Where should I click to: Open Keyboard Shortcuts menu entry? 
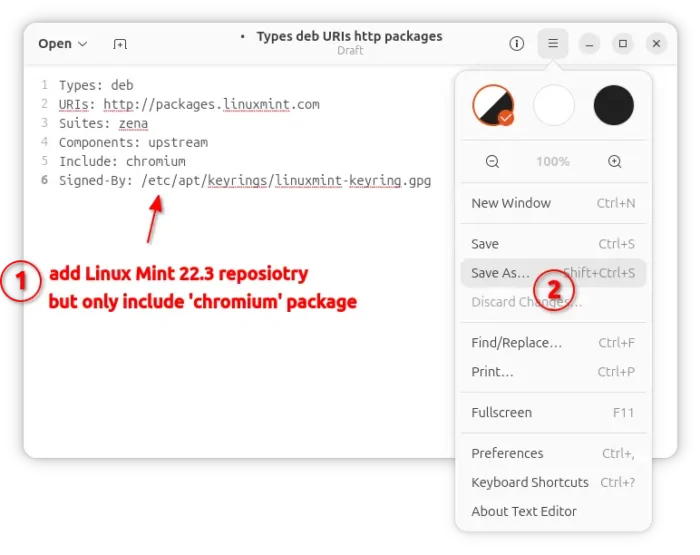[x=553, y=482]
